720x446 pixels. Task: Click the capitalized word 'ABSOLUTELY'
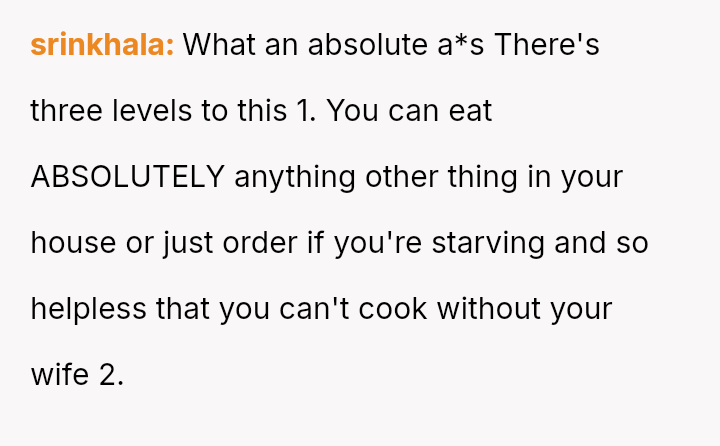coord(127,177)
